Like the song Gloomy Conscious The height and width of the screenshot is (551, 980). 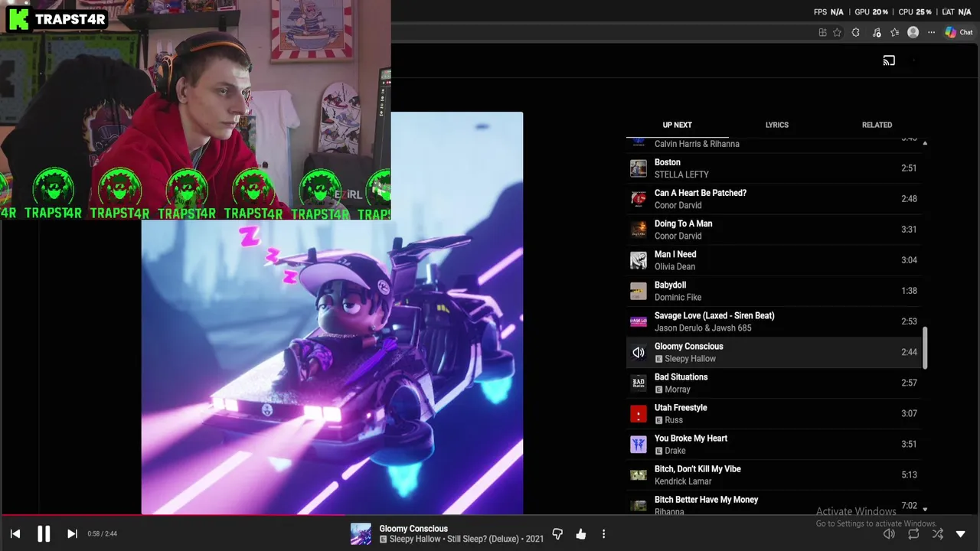point(581,534)
